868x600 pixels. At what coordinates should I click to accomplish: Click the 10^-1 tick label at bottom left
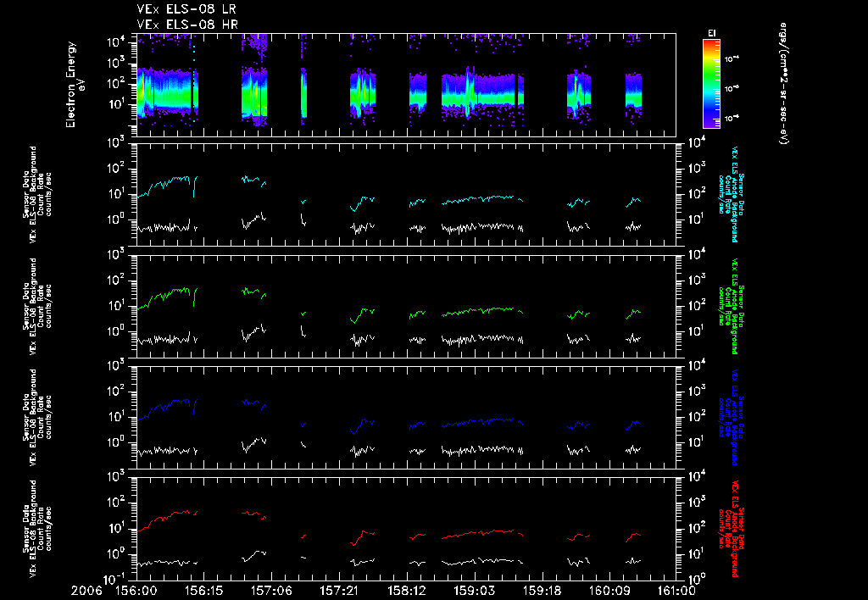click(x=115, y=579)
